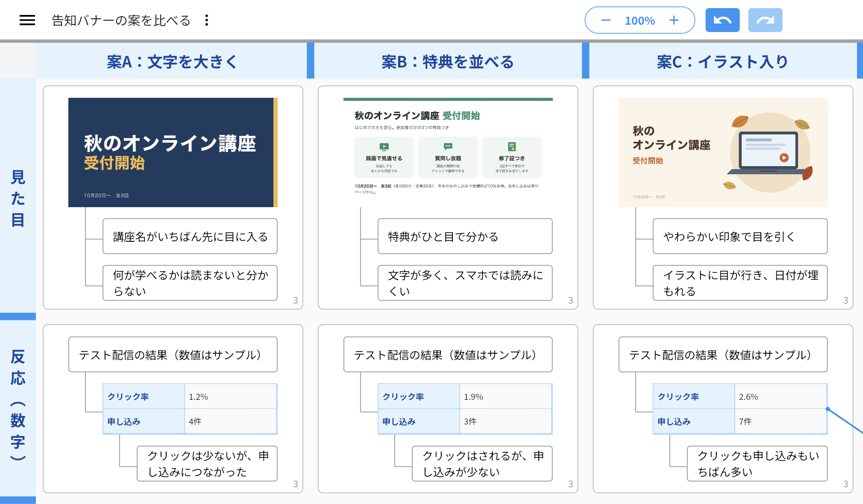Select note やわらかい印象で目を引く
Screen dimensions: 863x504
coord(740,236)
